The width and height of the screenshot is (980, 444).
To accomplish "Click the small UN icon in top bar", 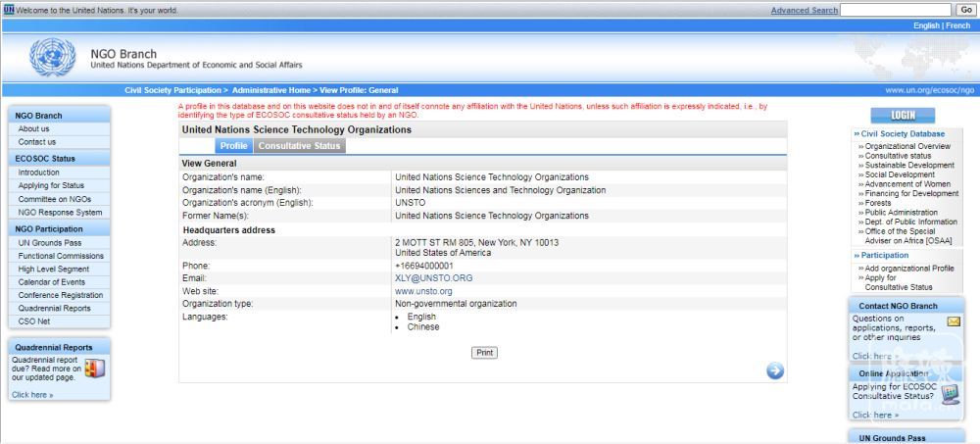I will coord(9,9).
